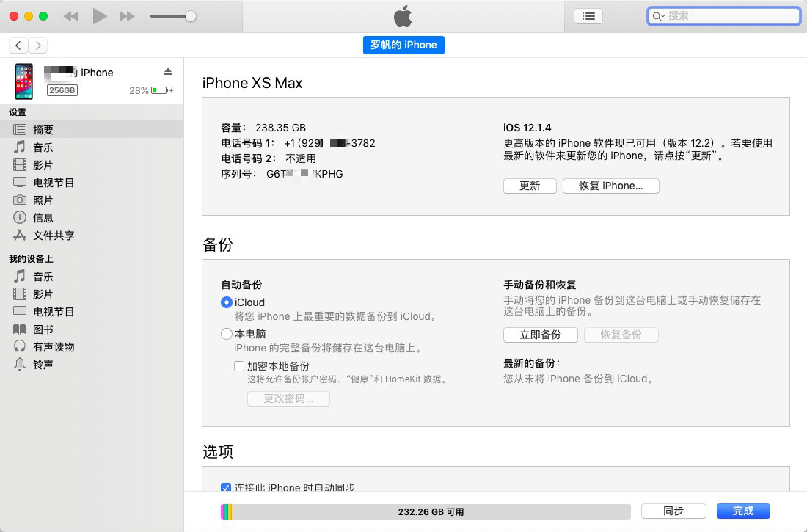Click the iOS 12.1.4 version text

(x=527, y=128)
